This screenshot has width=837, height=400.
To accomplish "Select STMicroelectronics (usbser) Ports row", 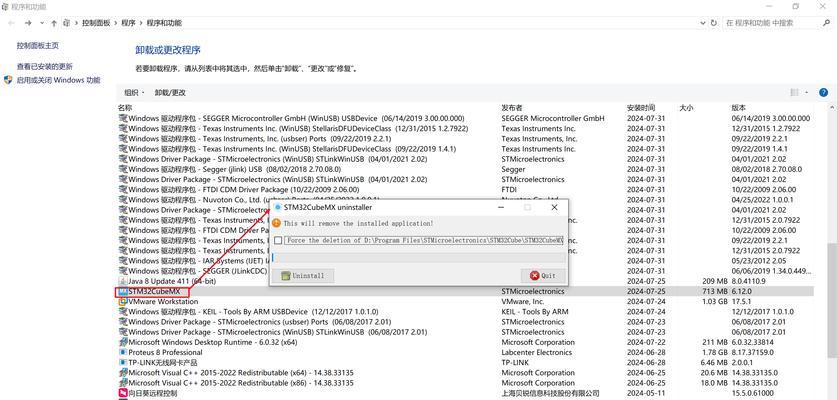I will (x=465, y=322).
